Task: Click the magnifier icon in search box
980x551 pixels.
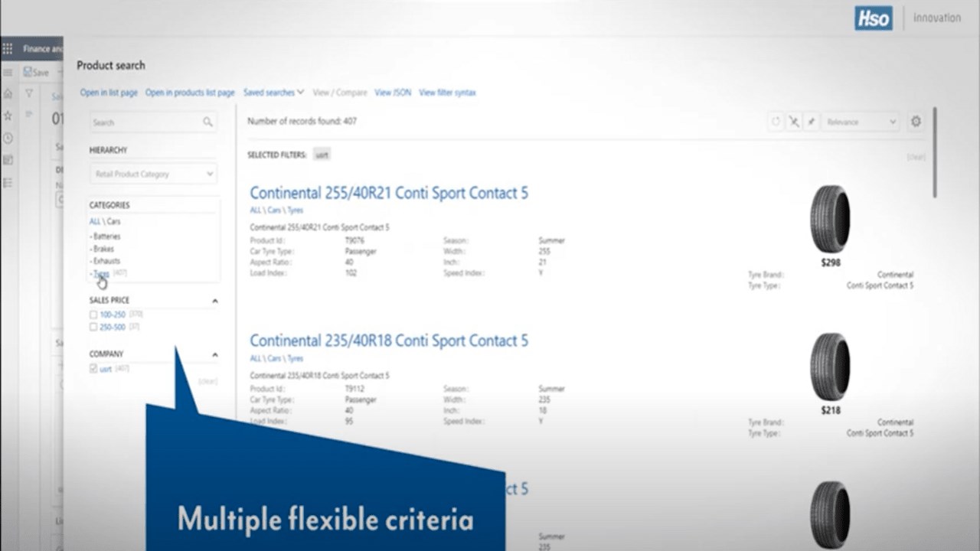Action: tap(207, 122)
